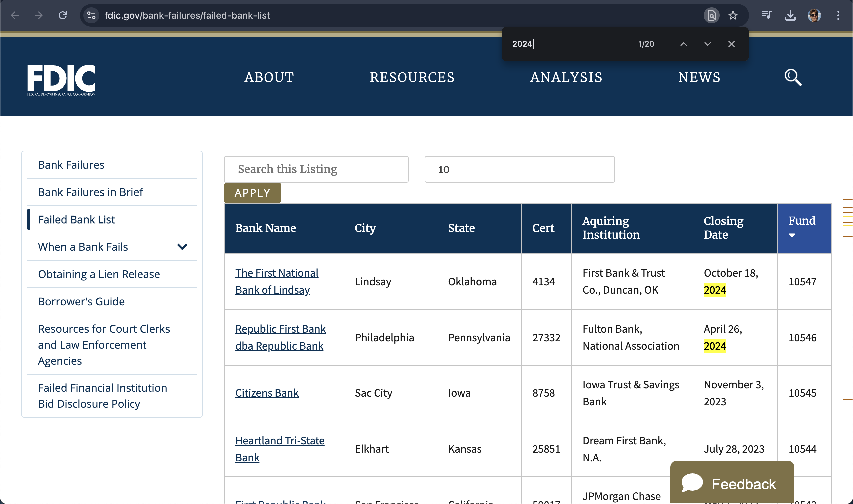Click the cell 'Pennsylvania'
The image size is (853, 504).
[479, 337]
